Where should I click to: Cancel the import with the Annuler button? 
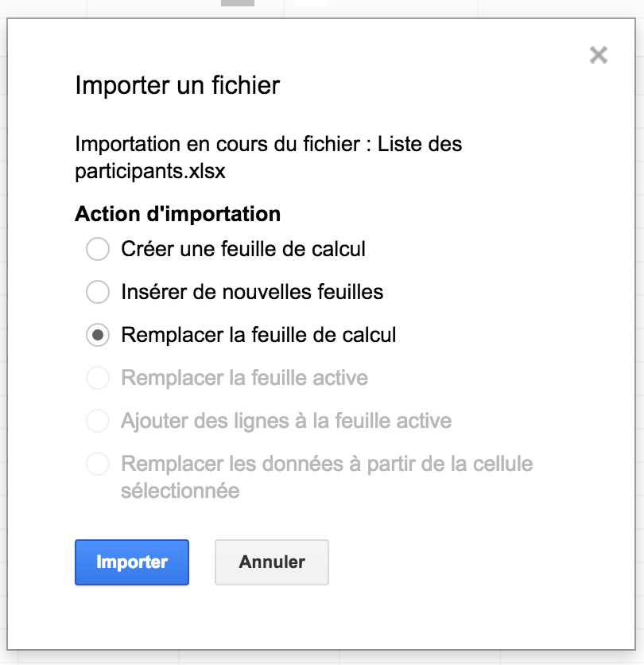(272, 562)
